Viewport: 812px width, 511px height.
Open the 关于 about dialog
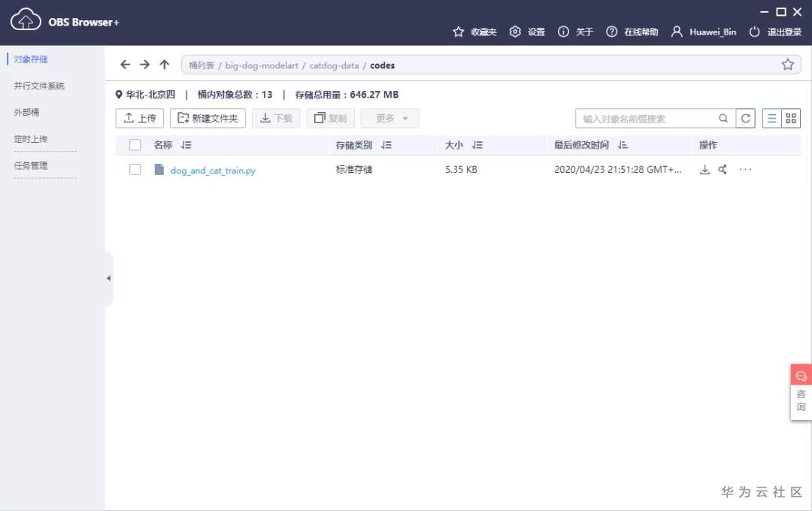click(x=575, y=32)
